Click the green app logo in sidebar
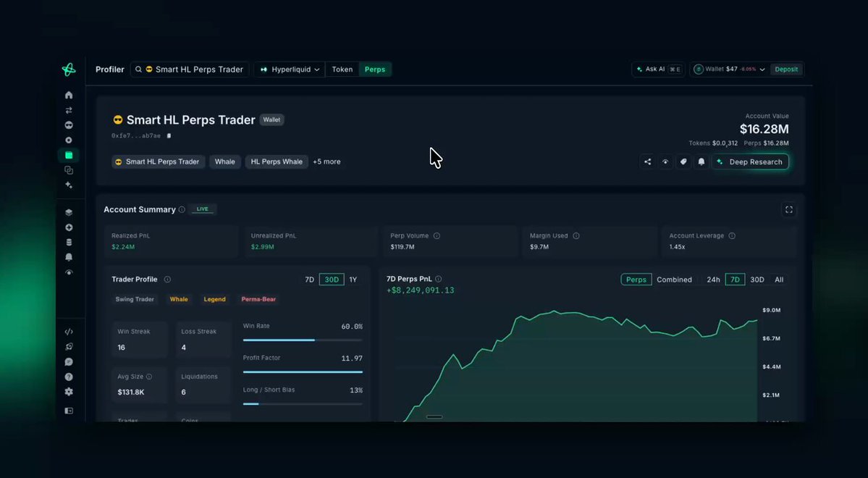The height and width of the screenshot is (478, 868). [69, 70]
